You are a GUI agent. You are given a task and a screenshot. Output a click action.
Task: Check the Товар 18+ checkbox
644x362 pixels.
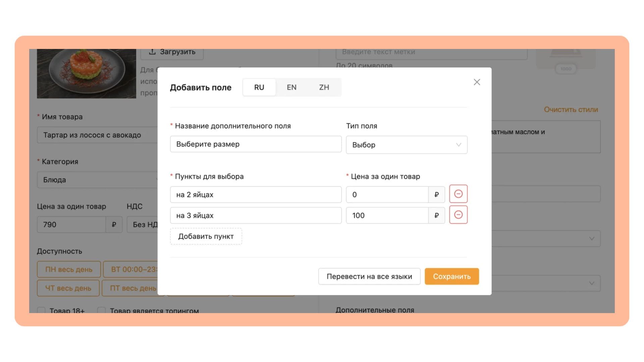pyautogui.click(x=41, y=310)
